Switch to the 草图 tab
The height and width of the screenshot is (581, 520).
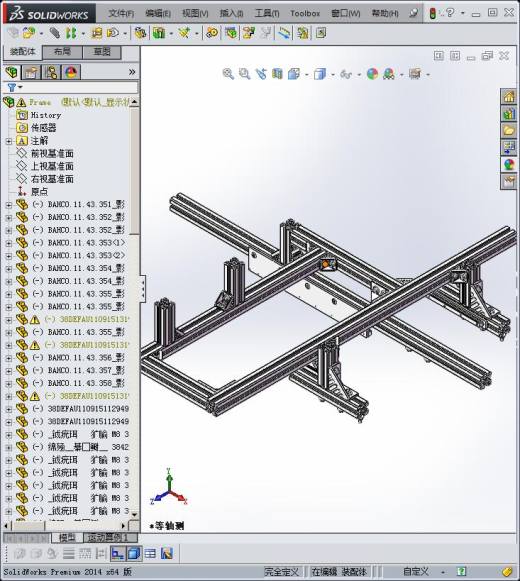point(102,52)
